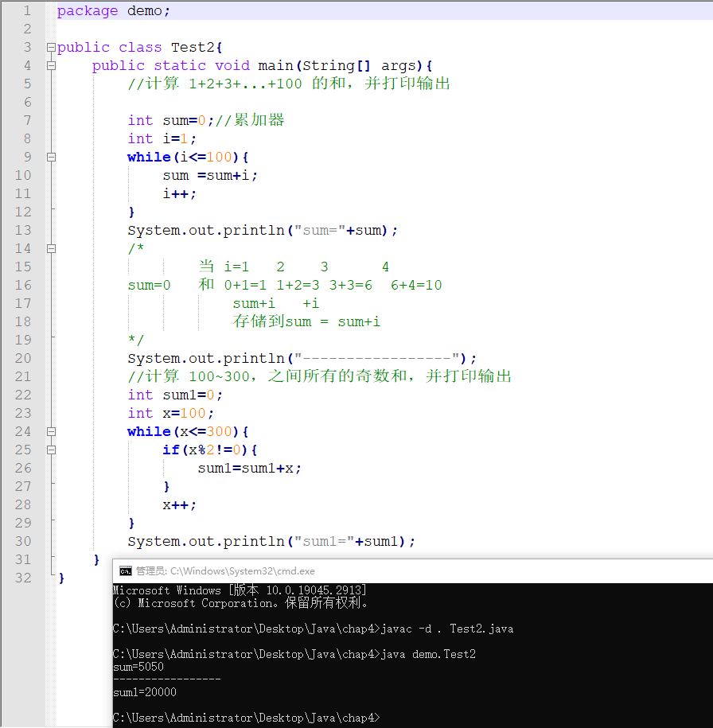Screen dimensions: 713x728
Task: Click the println "sum=" statement on line 13
Action: [x=263, y=230]
